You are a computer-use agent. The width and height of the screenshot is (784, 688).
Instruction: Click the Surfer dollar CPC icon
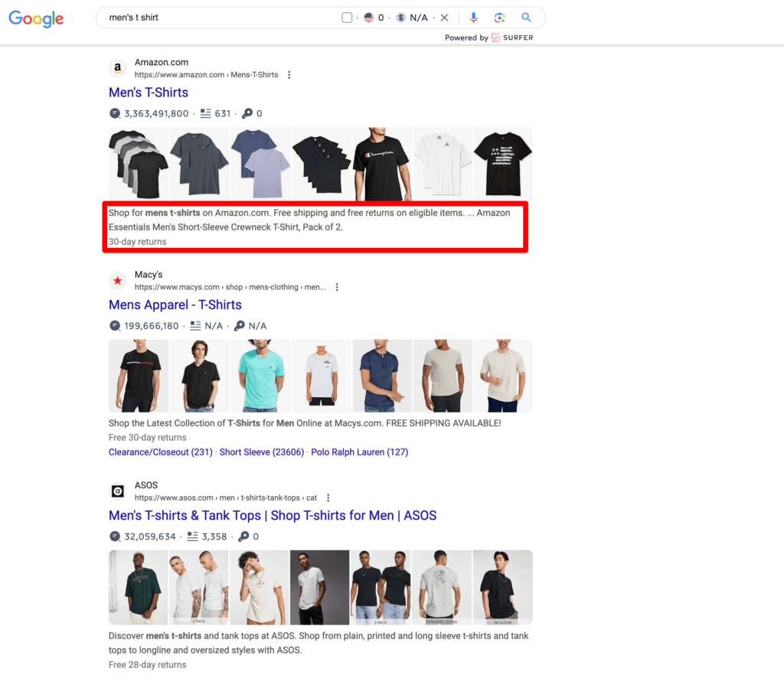tap(400, 18)
